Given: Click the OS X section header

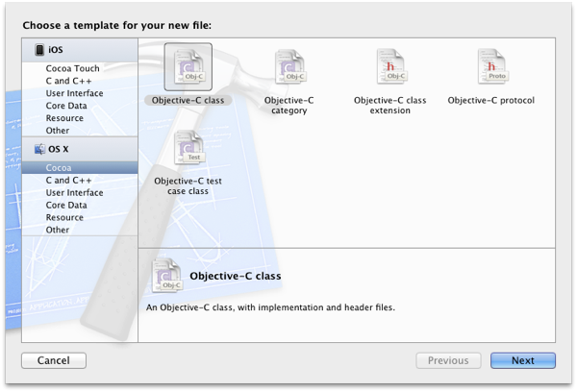Looking at the screenshot, I should tap(80, 149).
